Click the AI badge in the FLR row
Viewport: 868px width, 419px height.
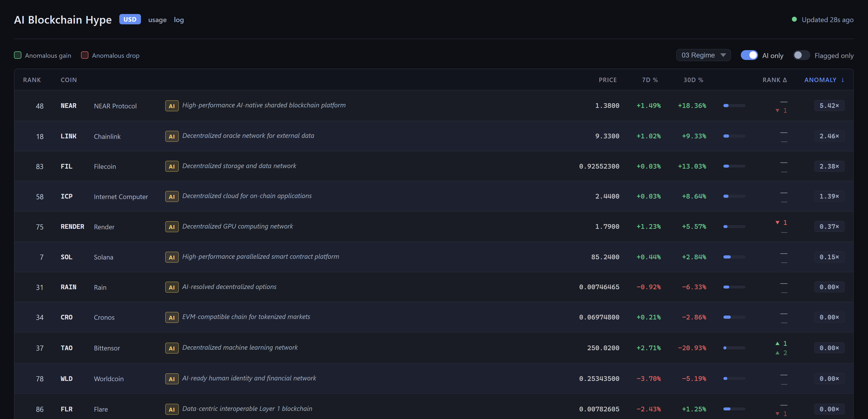(x=171, y=409)
